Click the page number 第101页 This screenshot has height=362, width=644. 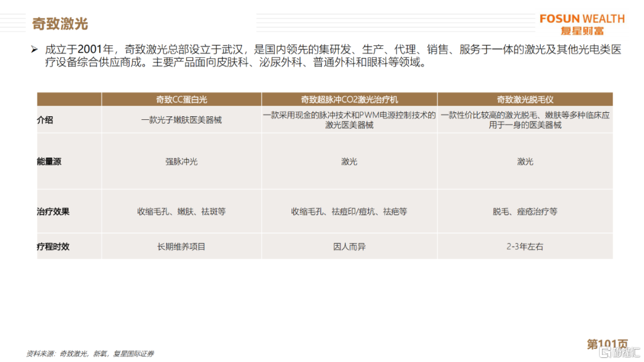tap(607, 344)
